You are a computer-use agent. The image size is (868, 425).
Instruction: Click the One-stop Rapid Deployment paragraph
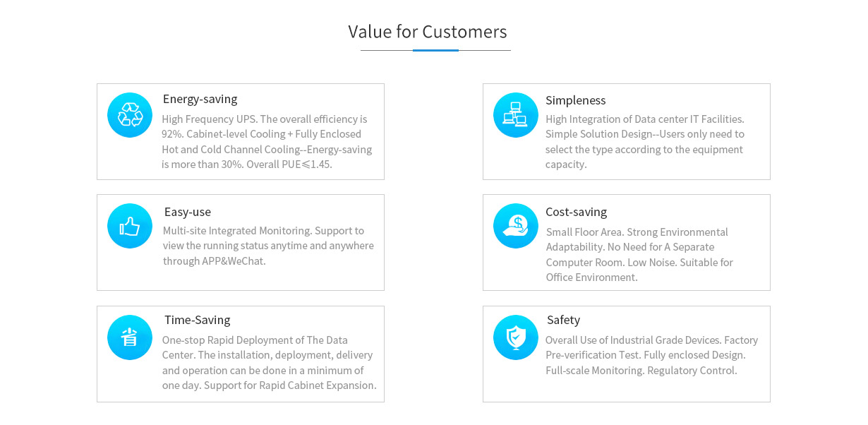tap(269, 362)
